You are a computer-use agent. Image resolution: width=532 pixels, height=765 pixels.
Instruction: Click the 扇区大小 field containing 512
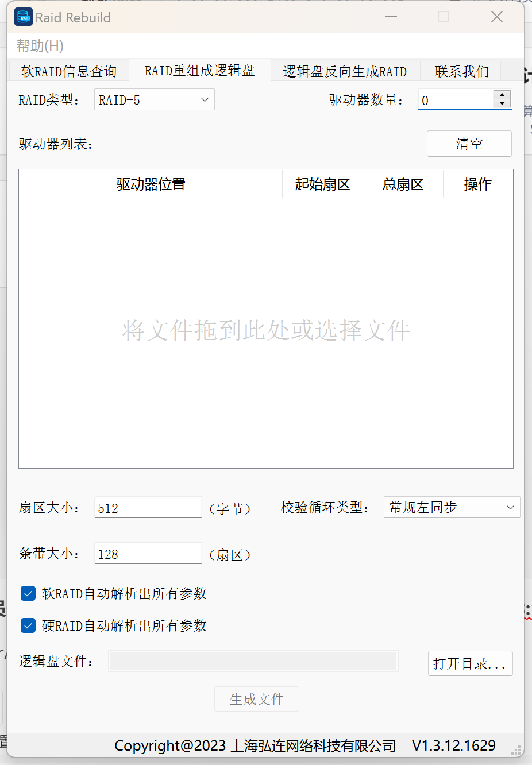[148, 508]
